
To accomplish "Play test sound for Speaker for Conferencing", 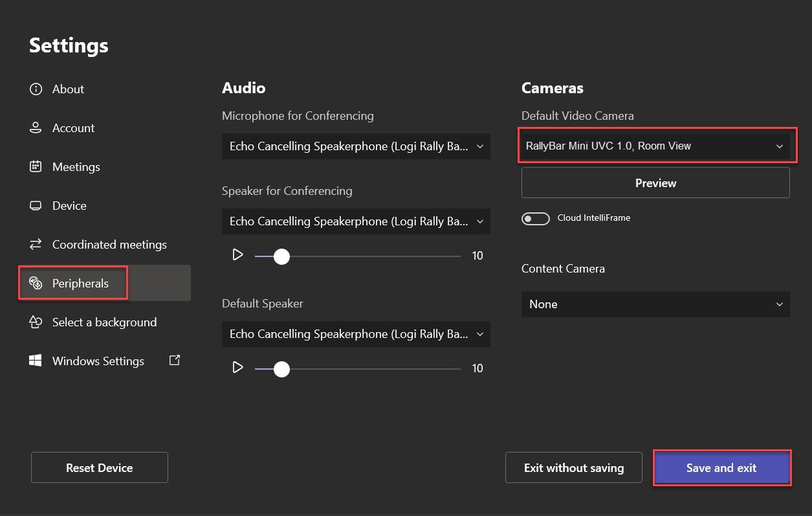I will (237, 255).
